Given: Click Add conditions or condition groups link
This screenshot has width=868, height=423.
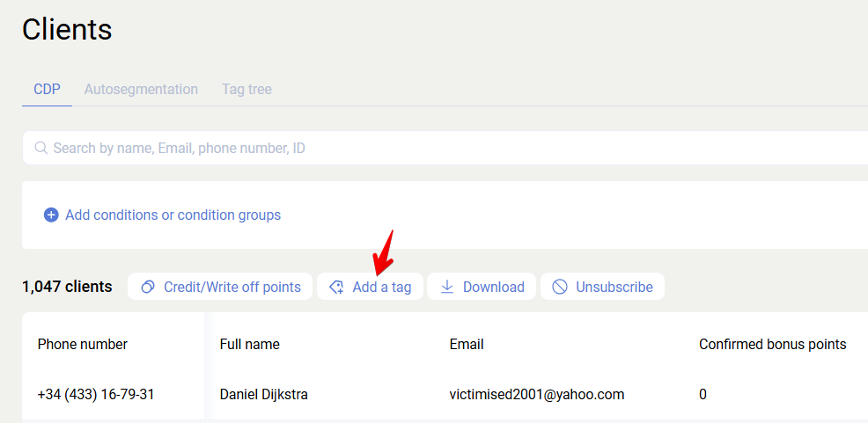Looking at the screenshot, I should [x=173, y=215].
